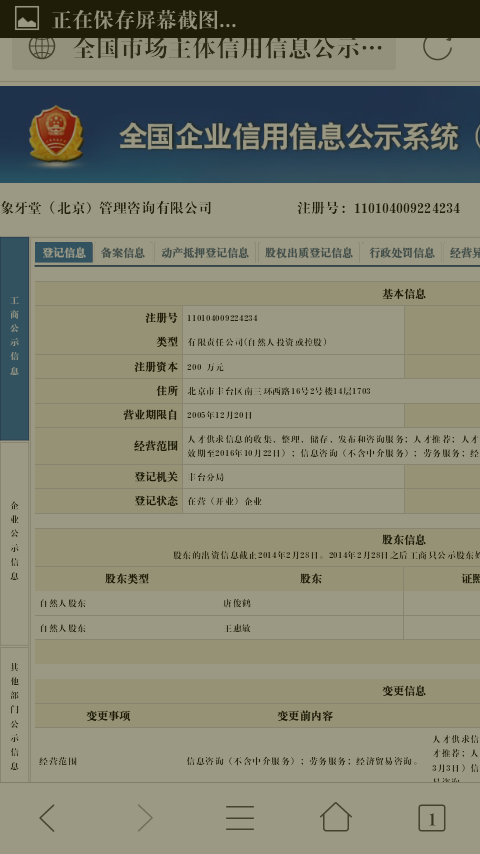This screenshot has width=480, height=854.
Task: Click the 经营范围 label in basic info
Action: (x=156, y=447)
